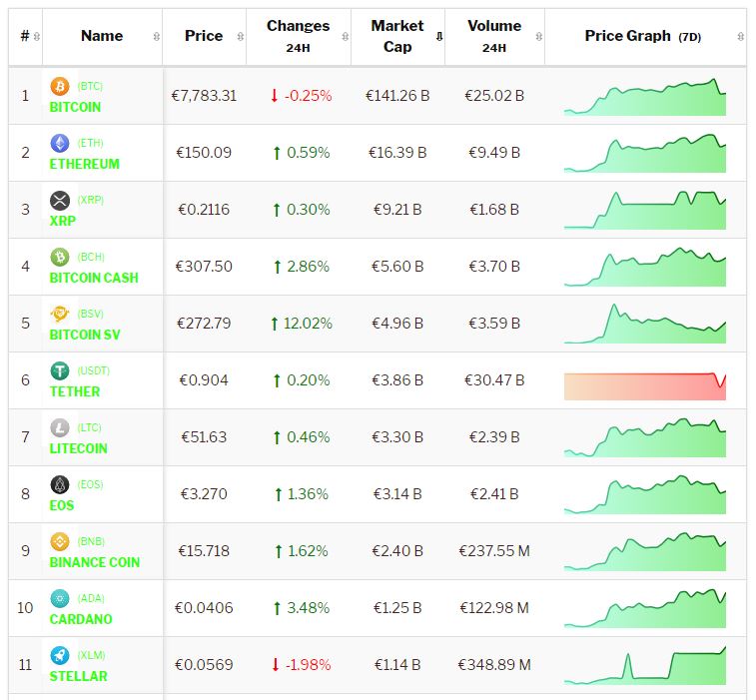Click the Binance Coin yellow icon
Screen dimensions: 756x700
(x=59, y=542)
